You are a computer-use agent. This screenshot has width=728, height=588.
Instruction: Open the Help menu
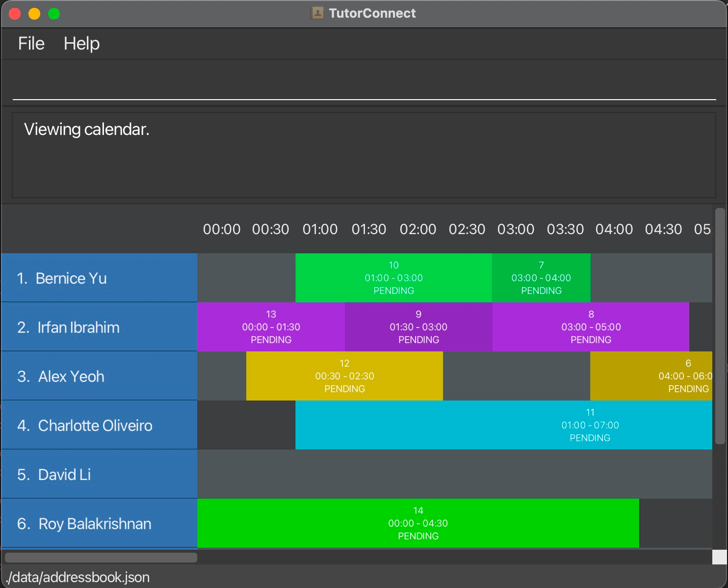81,44
